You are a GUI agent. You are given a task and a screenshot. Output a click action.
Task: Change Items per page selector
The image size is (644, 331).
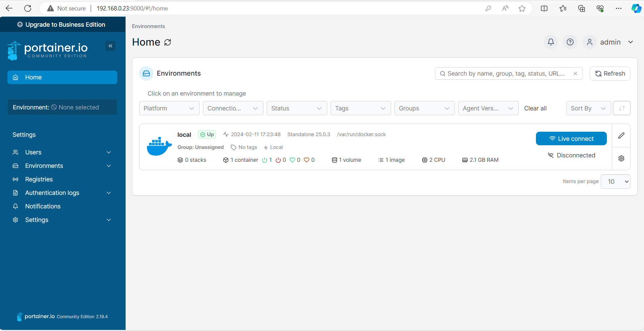click(x=615, y=181)
